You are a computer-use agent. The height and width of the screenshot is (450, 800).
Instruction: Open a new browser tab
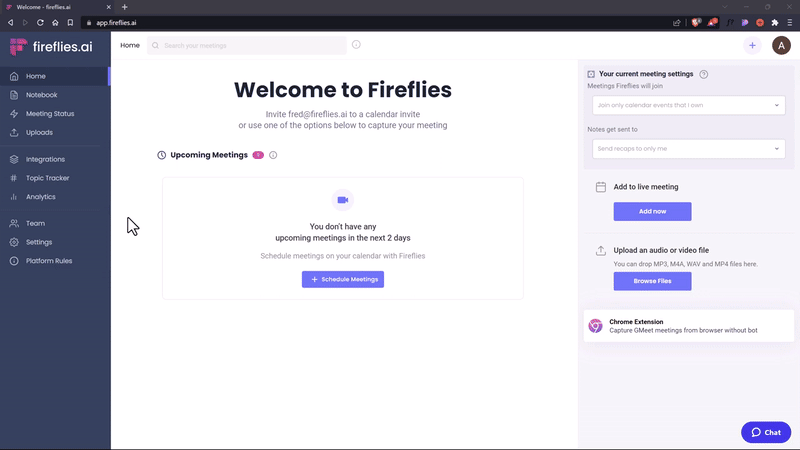pyautogui.click(x=124, y=7)
